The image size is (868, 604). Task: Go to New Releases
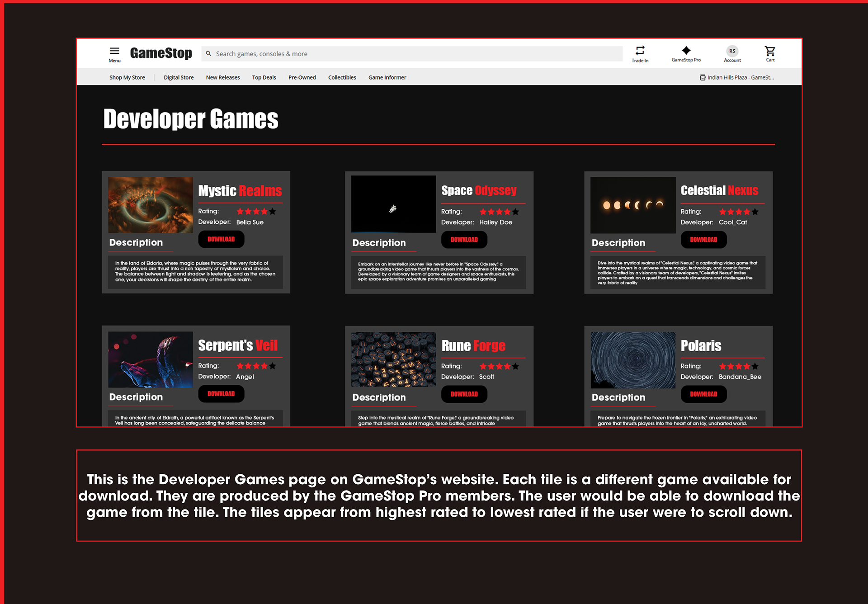(223, 77)
